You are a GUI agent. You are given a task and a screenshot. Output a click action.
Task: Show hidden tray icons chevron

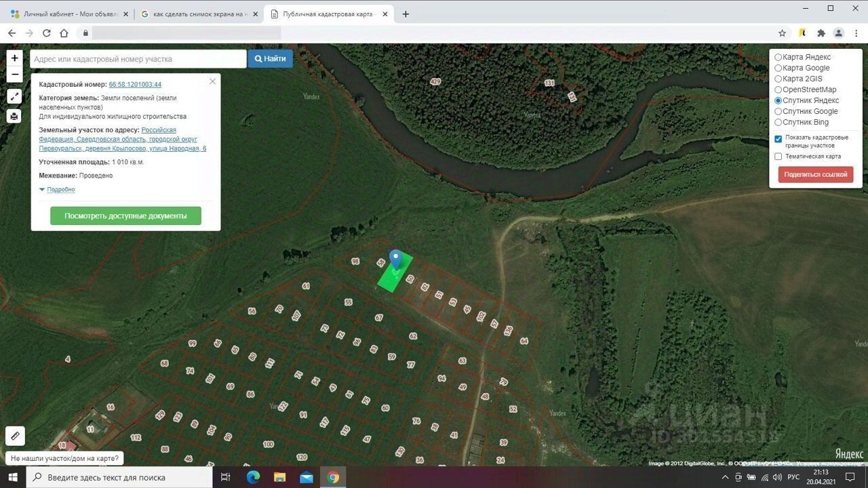pos(726,477)
